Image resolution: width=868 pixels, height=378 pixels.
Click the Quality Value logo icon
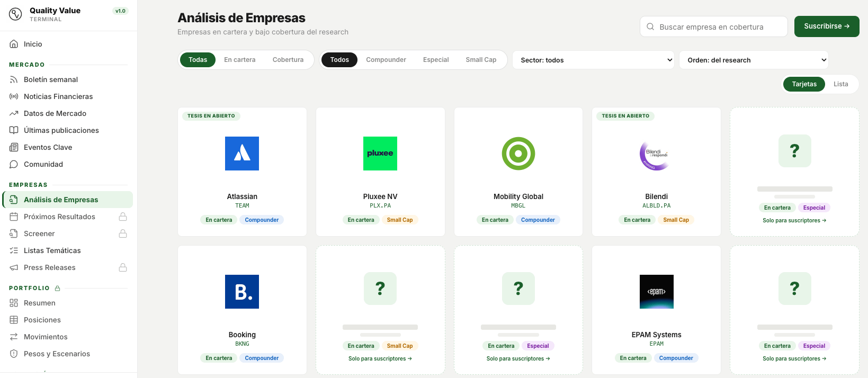(x=15, y=14)
